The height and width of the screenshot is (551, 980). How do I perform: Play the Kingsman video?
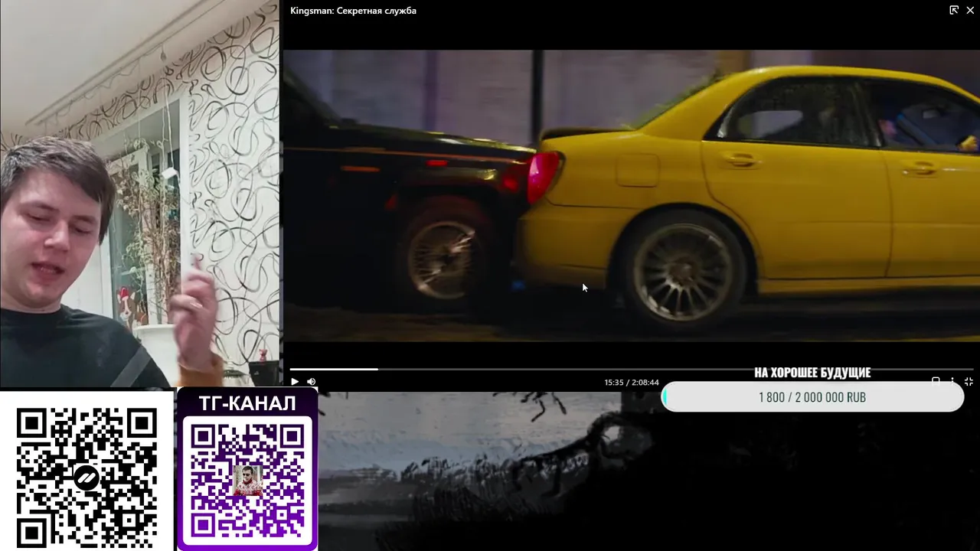coord(295,381)
